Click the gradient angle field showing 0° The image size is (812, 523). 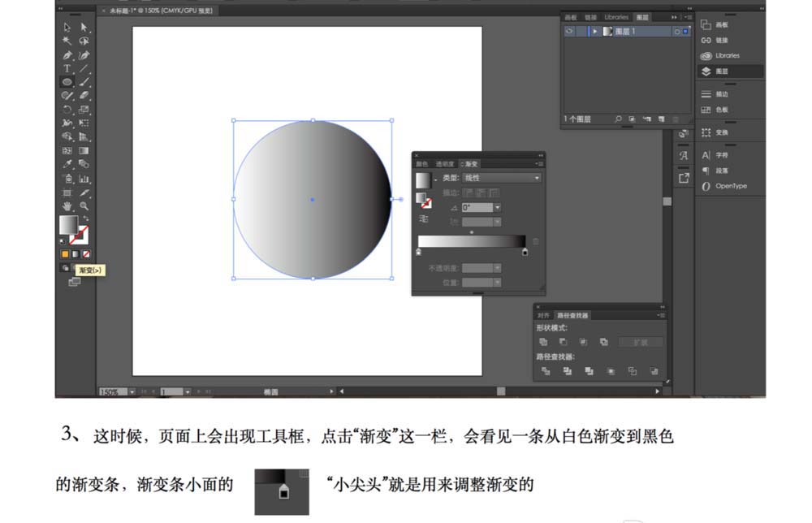477,208
